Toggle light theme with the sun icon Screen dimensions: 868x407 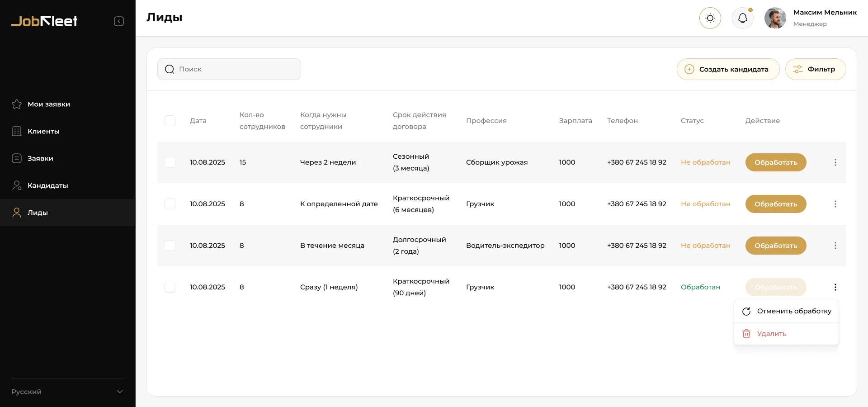pyautogui.click(x=710, y=18)
